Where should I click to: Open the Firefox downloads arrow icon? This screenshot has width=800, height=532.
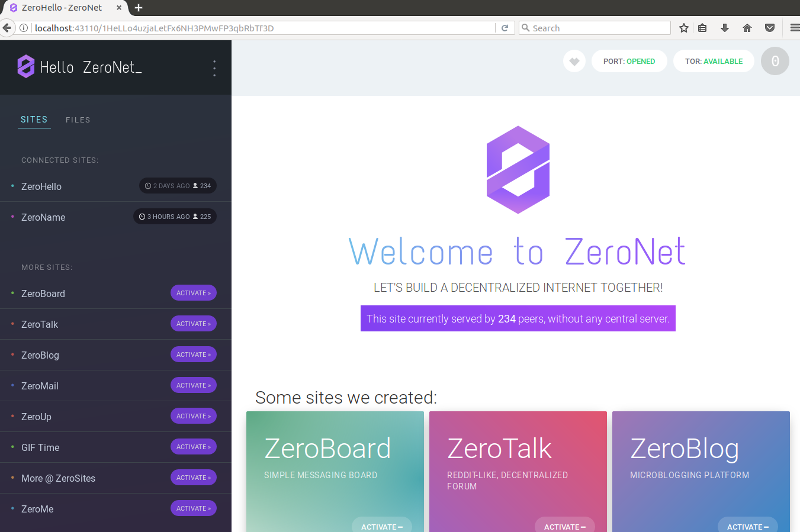tap(725, 28)
